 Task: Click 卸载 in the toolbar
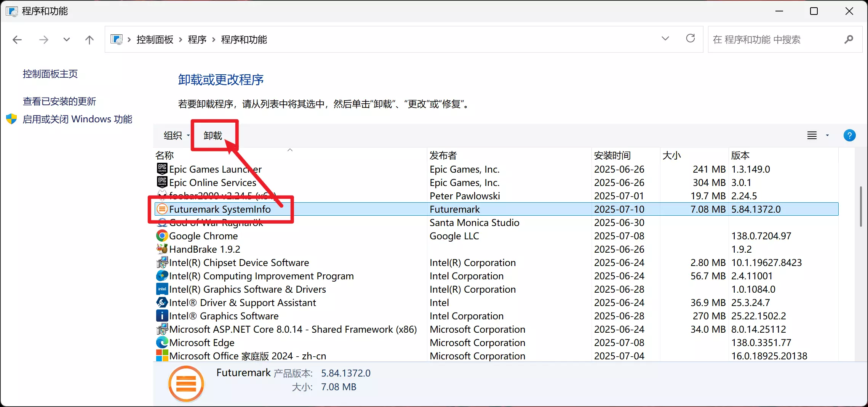213,135
